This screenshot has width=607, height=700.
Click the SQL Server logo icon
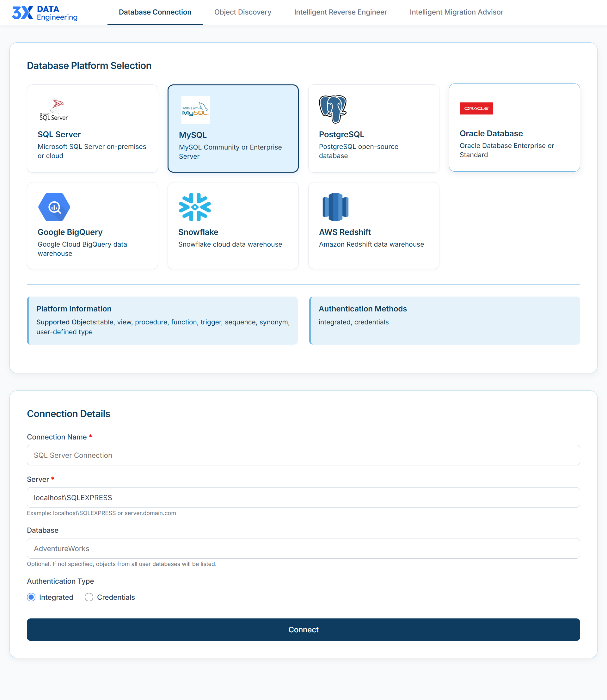pyautogui.click(x=54, y=109)
